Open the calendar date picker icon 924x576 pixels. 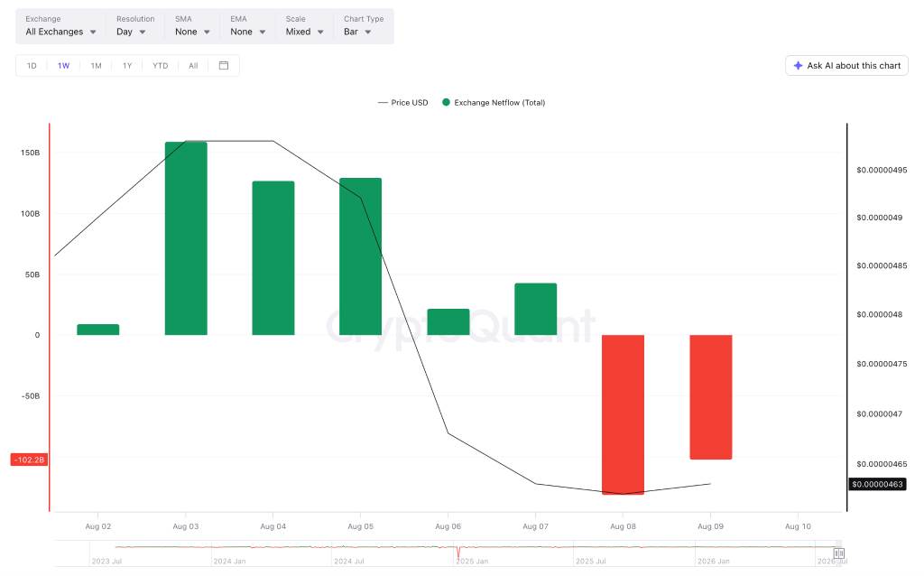(224, 65)
